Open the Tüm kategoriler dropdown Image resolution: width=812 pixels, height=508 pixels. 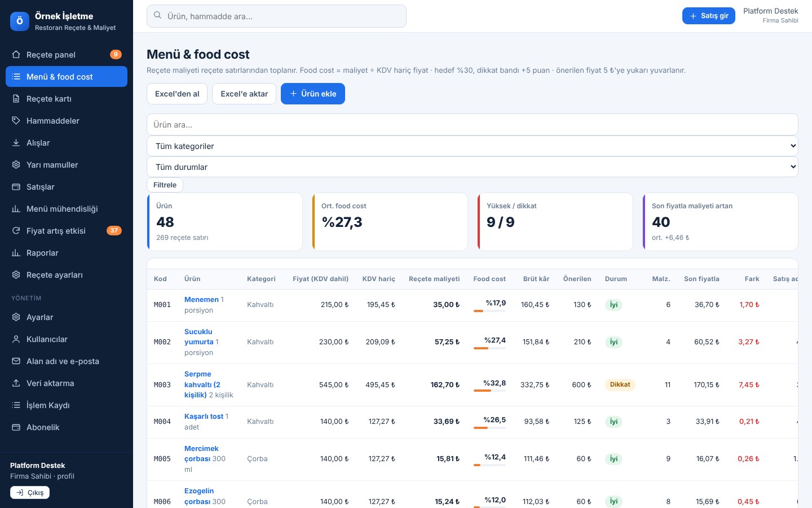[x=473, y=146]
